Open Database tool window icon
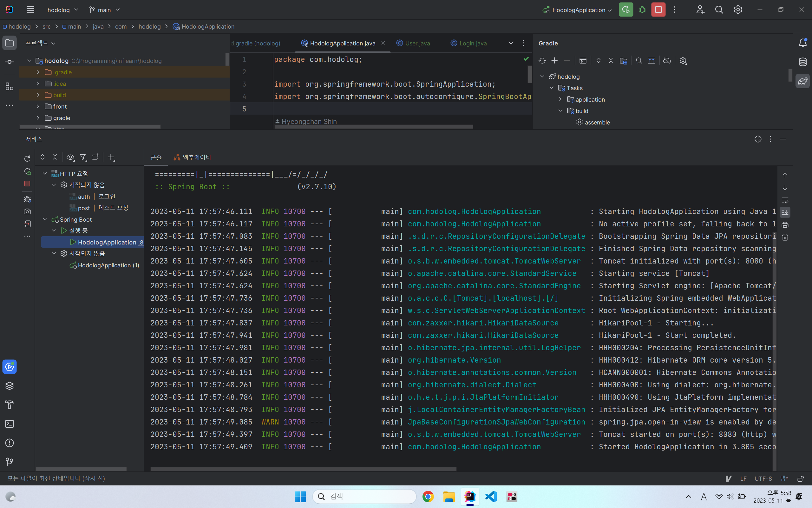812x508 pixels. click(x=802, y=62)
